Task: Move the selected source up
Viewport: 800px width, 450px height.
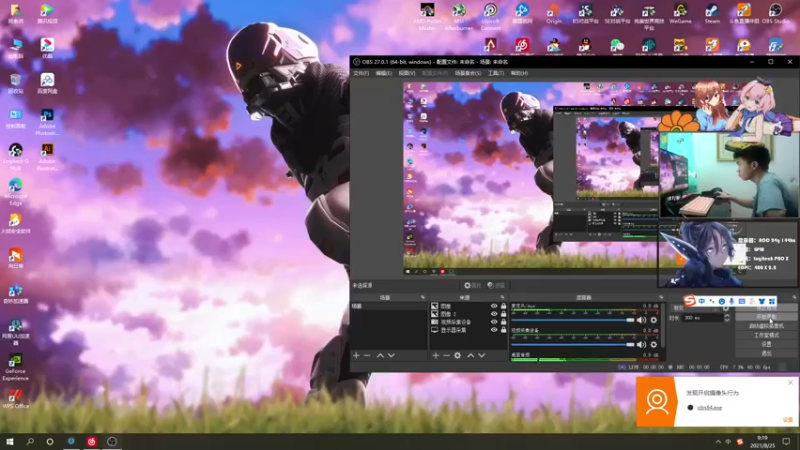Action: pyautogui.click(x=470, y=355)
